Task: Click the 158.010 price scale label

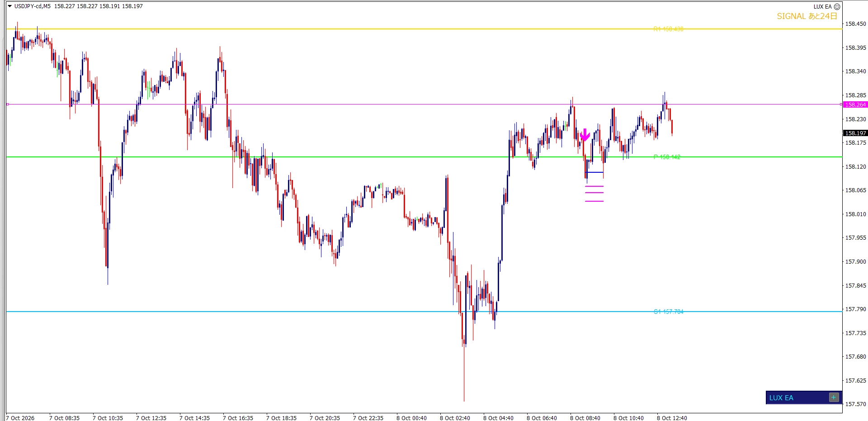Action: (x=855, y=214)
